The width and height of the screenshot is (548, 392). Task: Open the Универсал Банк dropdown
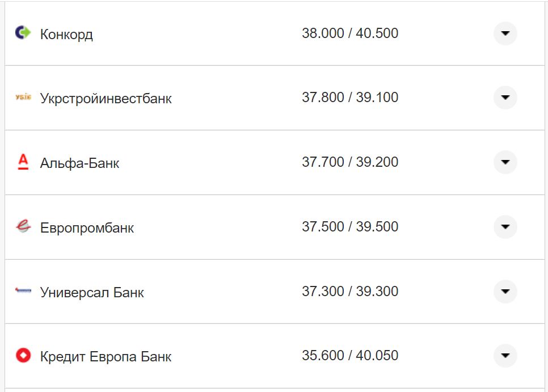504,290
